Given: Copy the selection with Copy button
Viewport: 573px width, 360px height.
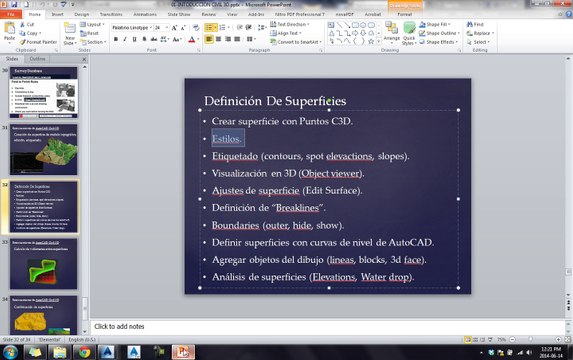Looking at the screenshot, I should click(30, 33).
